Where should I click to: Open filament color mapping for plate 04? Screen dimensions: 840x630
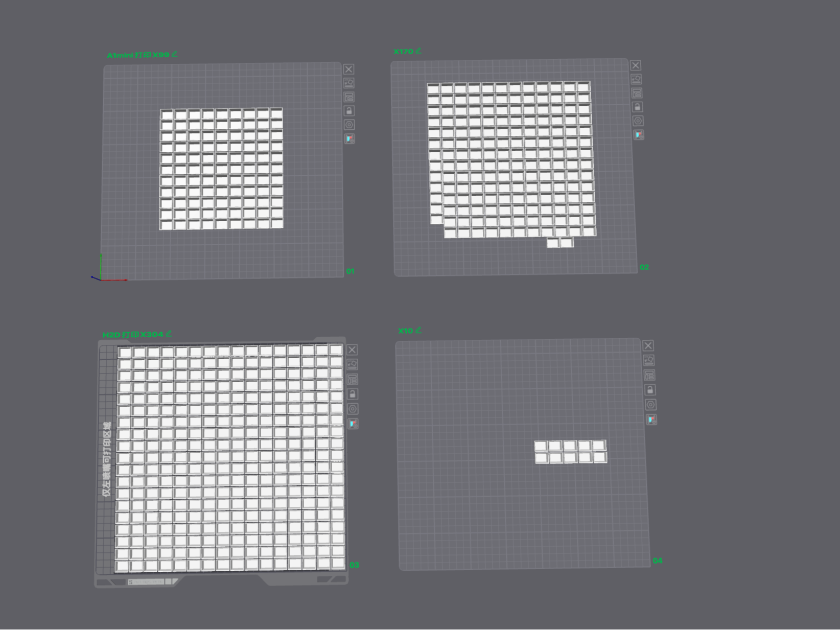[651, 419]
